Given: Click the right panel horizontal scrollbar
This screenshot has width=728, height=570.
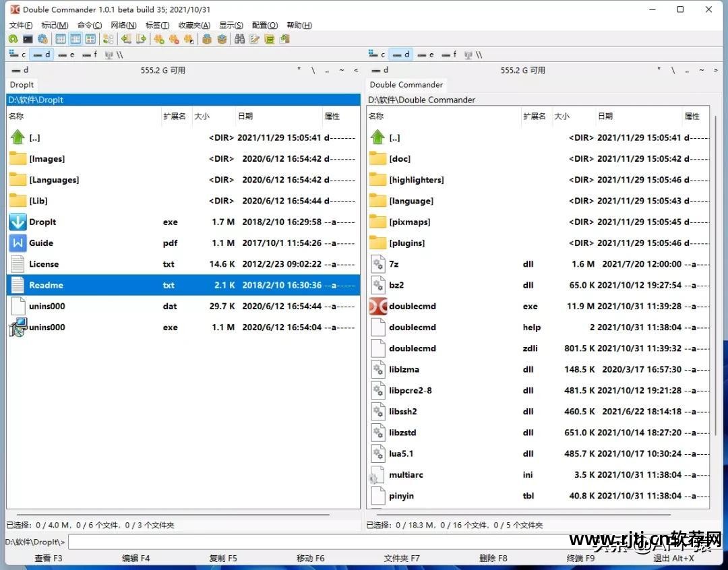Looking at the screenshot, I should (524, 514).
